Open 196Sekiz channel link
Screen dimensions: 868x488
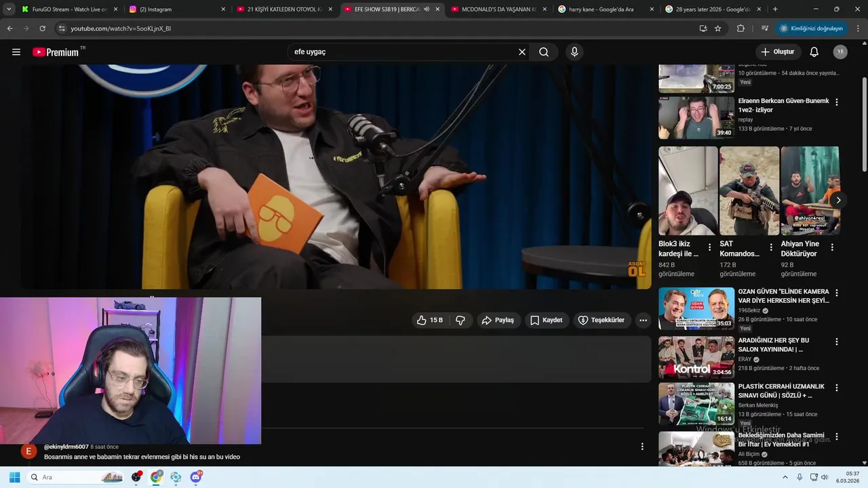point(749,310)
